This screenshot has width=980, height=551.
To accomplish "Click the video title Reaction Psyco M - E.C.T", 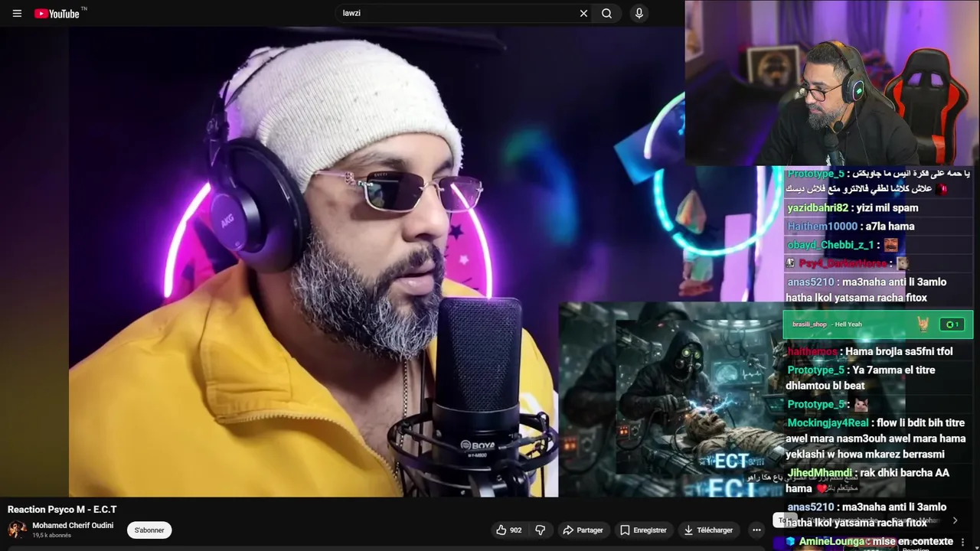I will pos(62,509).
